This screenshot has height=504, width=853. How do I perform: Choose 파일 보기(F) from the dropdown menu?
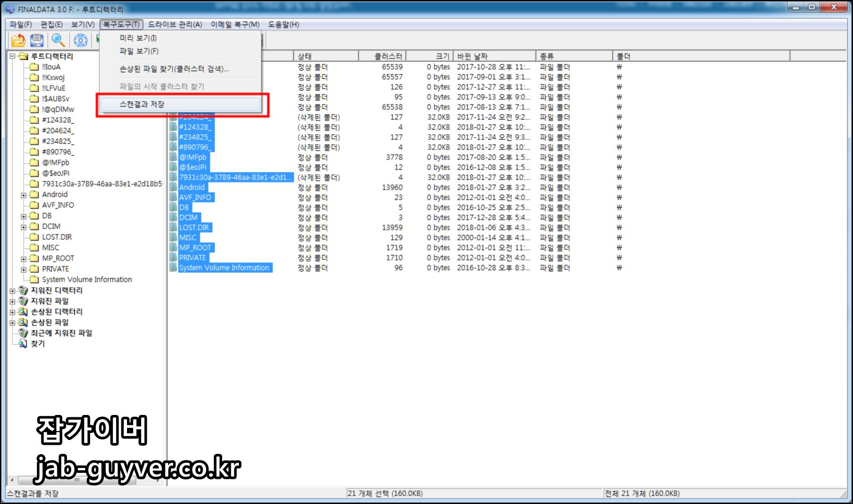tap(180, 51)
